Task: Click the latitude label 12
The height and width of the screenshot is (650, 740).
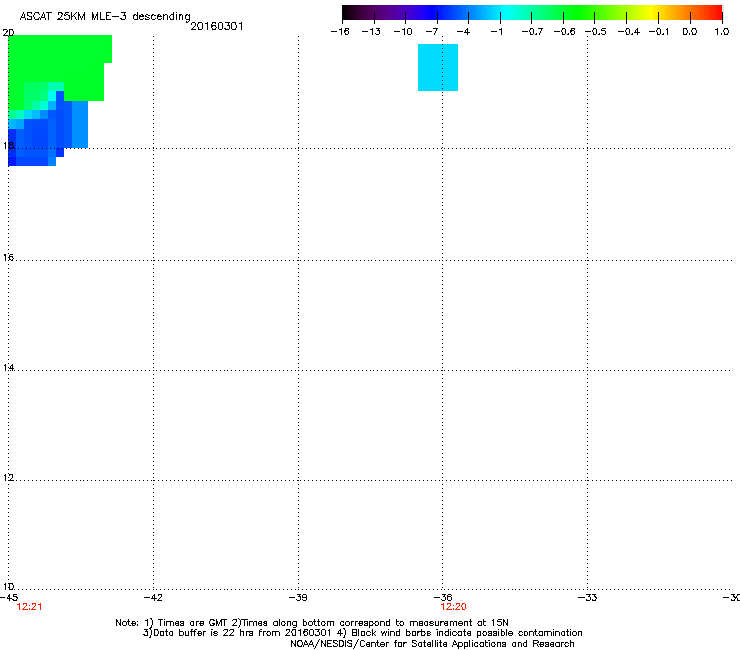Action: click(x=8, y=478)
